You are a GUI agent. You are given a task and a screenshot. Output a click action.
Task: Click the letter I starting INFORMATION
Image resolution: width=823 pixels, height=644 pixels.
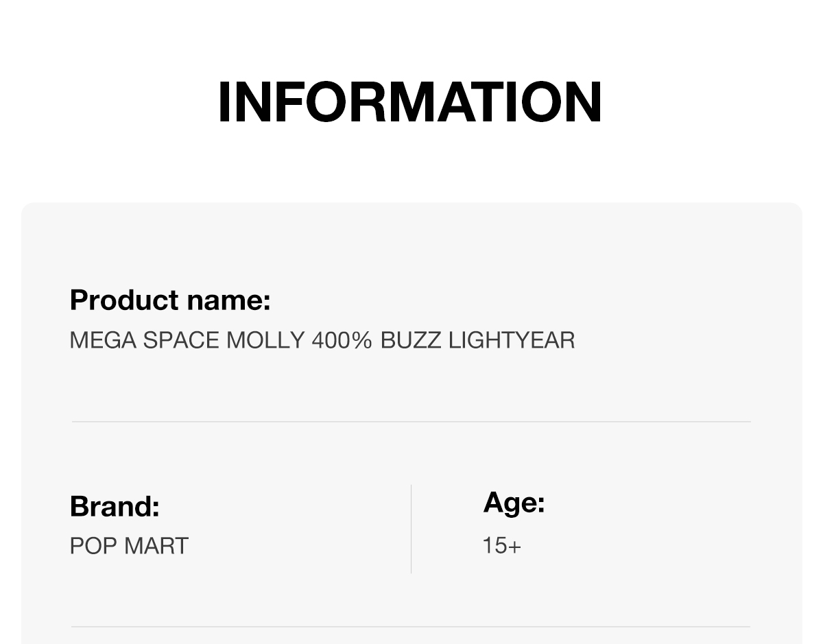pyautogui.click(x=223, y=102)
